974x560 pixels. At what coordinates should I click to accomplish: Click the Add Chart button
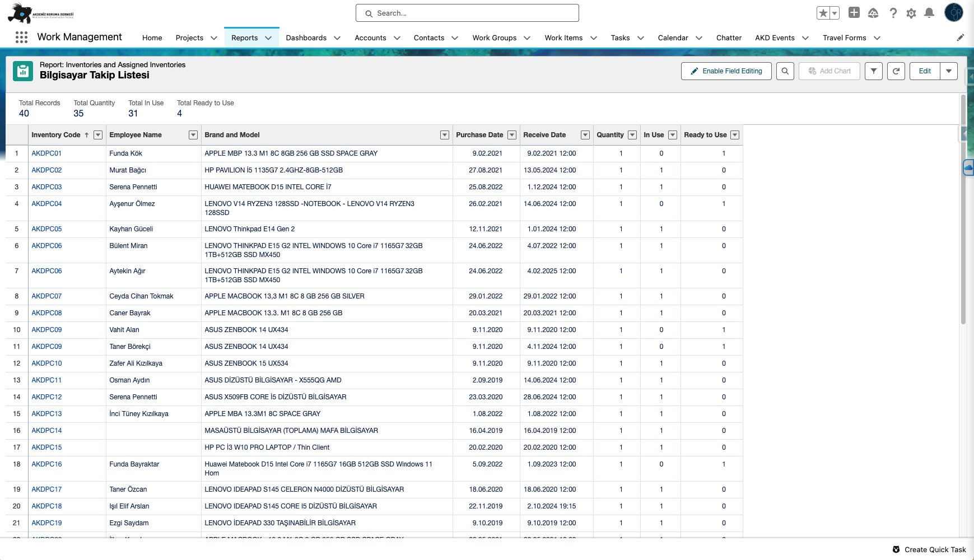point(829,71)
